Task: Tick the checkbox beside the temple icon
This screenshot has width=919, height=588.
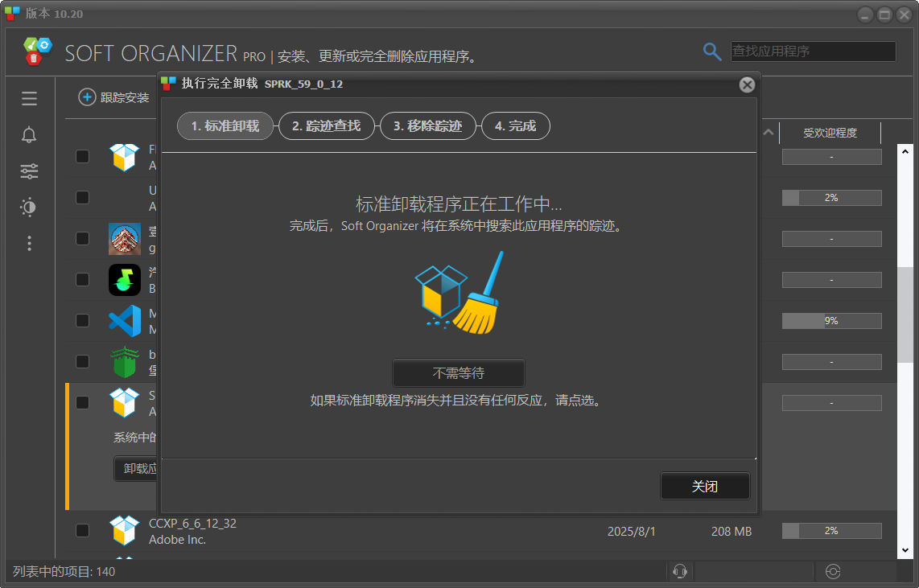Action: pyautogui.click(x=83, y=238)
